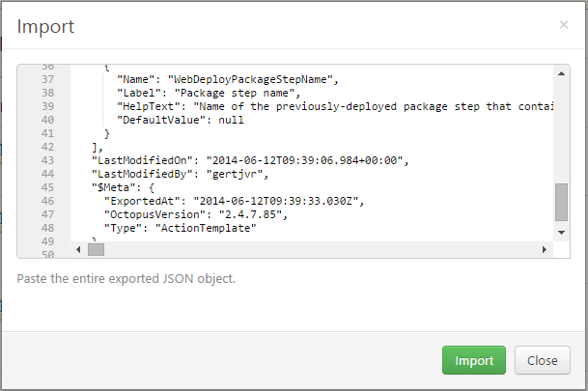
Task: Click the horizontal scrollbar thumb in the editor
Action: pos(96,250)
